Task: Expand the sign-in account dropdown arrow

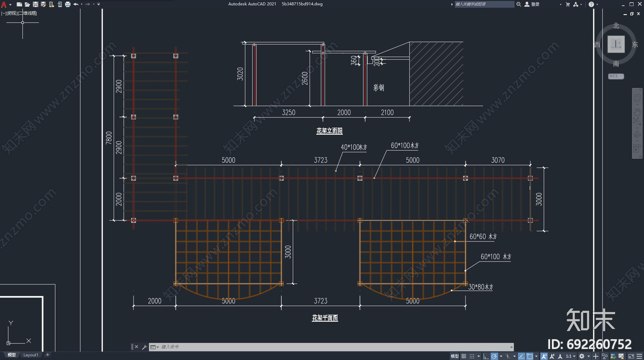Action: tap(561, 4)
